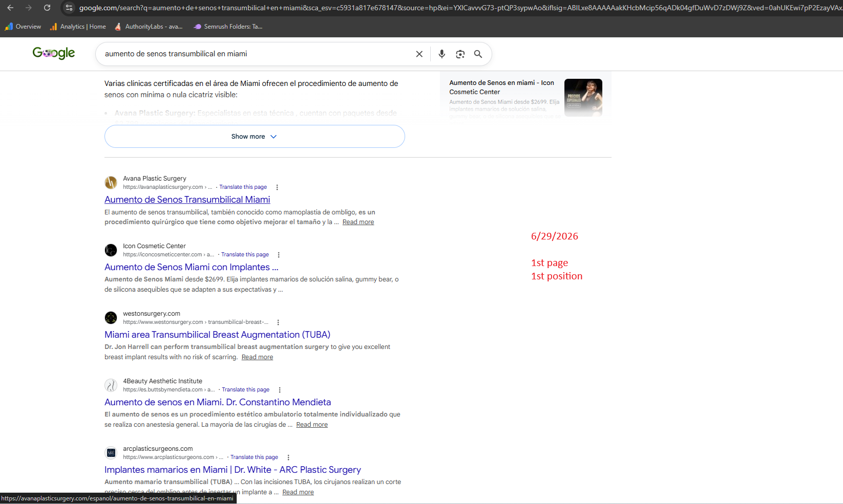The height and width of the screenshot is (504, 843).
Task: Translate the Avana Plastic Surgery page
Action: (243, 187)
